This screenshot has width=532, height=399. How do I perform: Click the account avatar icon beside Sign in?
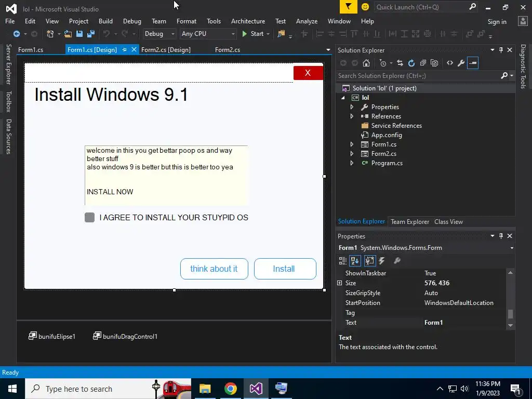[x=523, y=21]
